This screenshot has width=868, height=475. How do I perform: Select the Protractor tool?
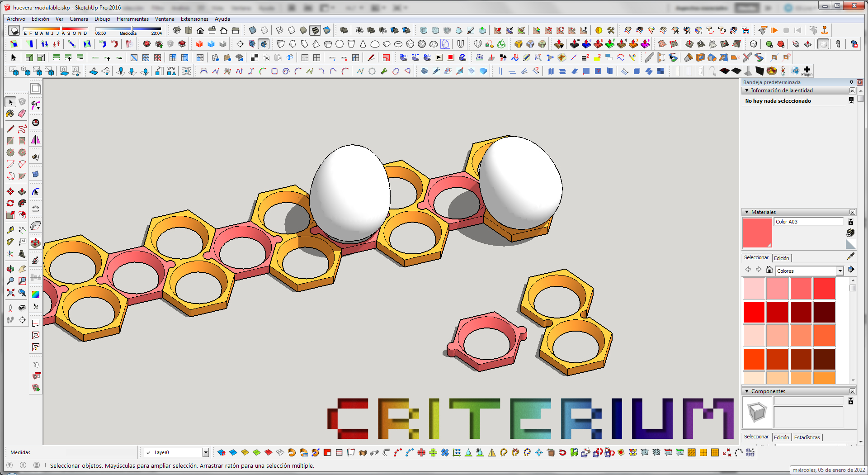[10, 242]
